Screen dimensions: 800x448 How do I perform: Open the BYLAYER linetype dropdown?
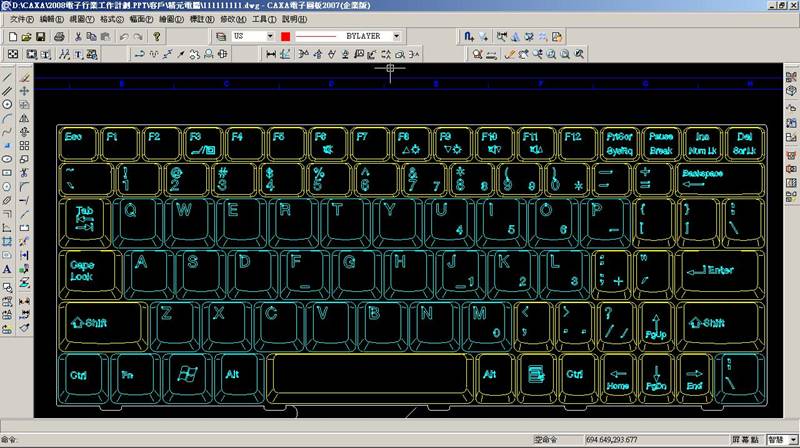[397, 36]
